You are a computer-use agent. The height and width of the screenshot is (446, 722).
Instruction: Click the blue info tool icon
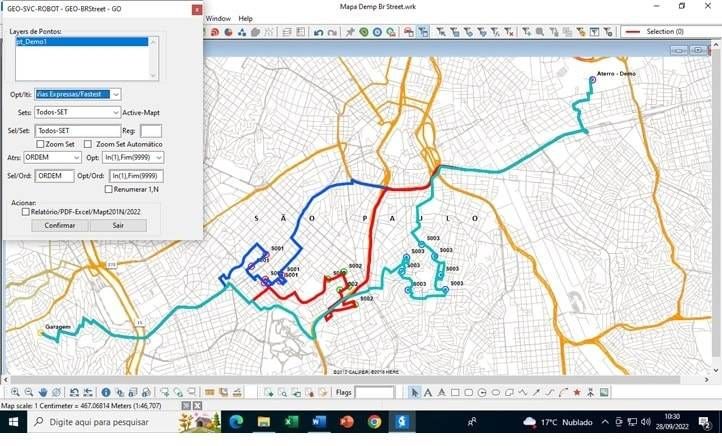[x=106, y=392]
